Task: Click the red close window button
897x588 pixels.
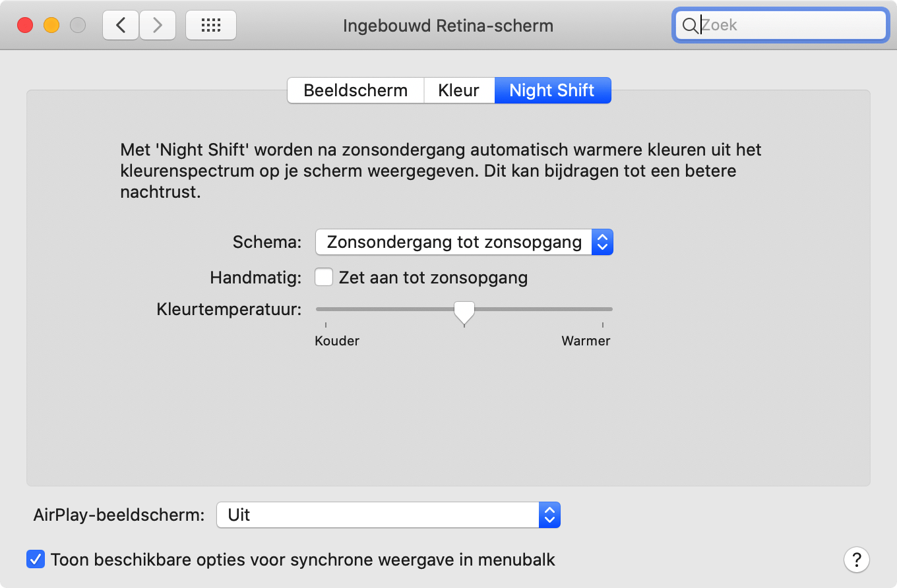Action: point(25,26)
